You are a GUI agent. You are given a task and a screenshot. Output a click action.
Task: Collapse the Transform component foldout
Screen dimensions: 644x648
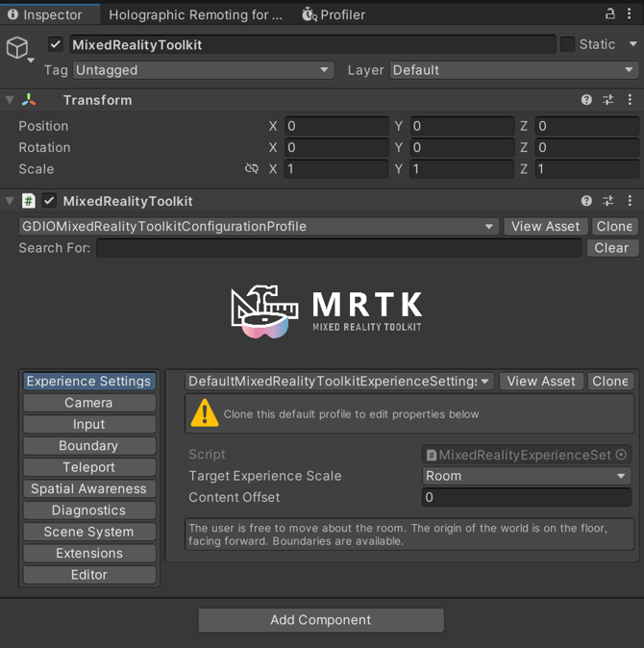click(10, 100)
